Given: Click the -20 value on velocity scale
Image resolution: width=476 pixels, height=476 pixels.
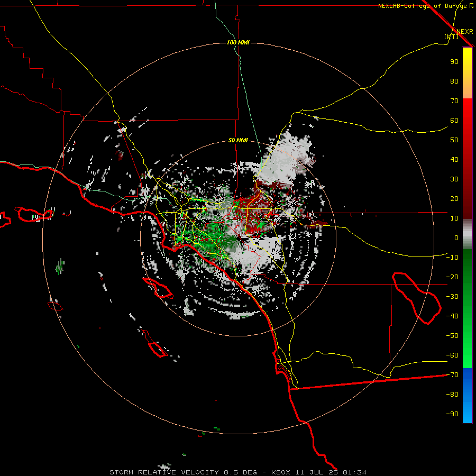Looking at the screenshot, I should pos(452,277).
